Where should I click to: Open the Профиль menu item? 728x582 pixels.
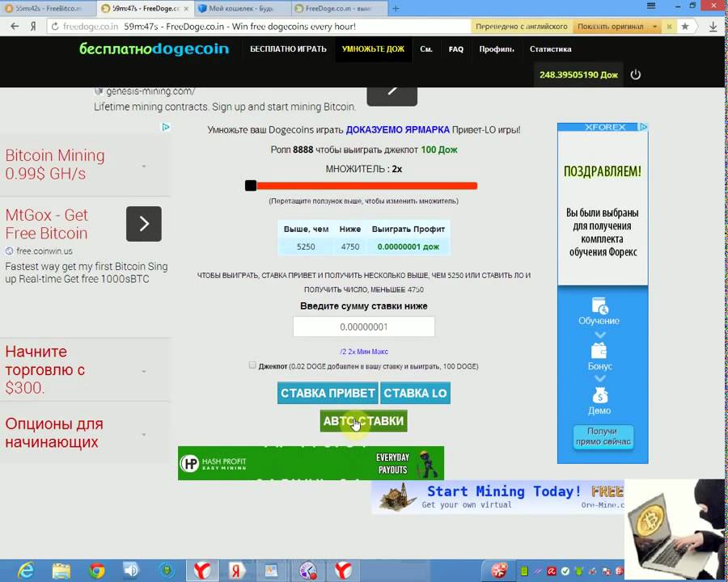tap(497, 48)
